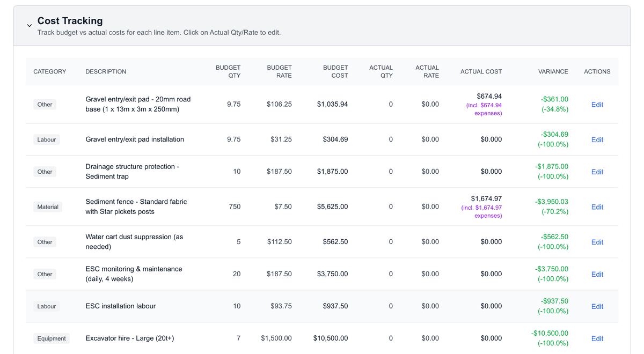644x354 pixels.
Task: Click the $5,625.00 budget cost
Action: 332,206
